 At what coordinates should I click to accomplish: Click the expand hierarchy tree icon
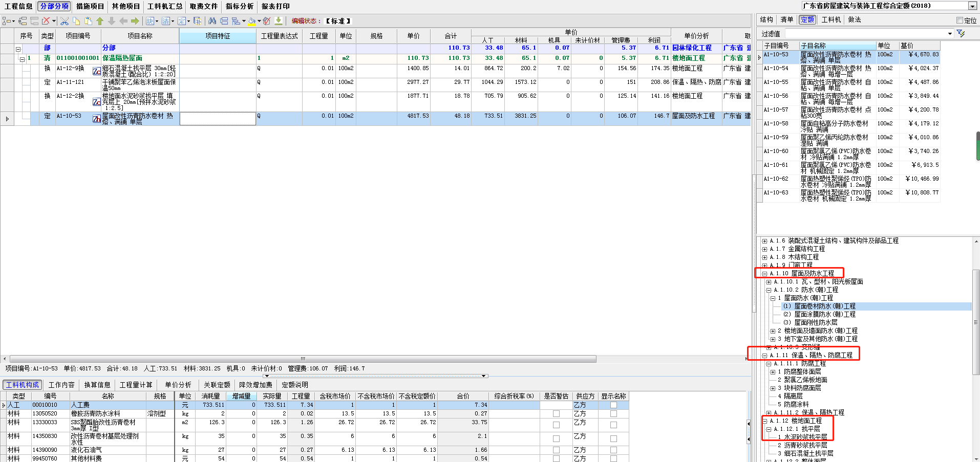[x=23, y=21]
